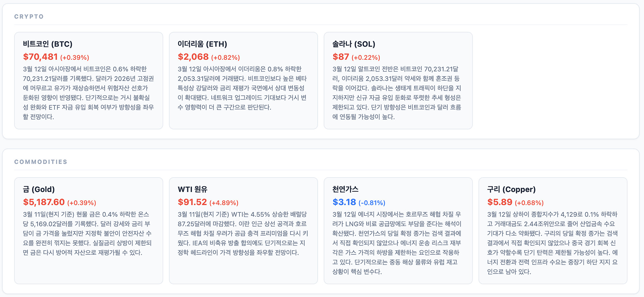Click the blue $3.18 natural gas price
The width and height of the screenshot is (644, 297).
point(344,202)
